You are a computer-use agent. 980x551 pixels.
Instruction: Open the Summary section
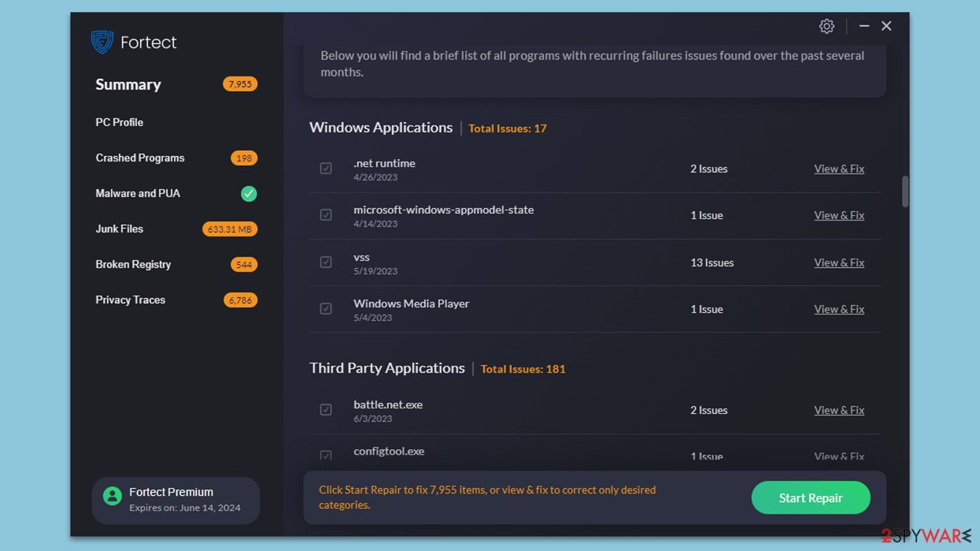click(x=128, y=84)
